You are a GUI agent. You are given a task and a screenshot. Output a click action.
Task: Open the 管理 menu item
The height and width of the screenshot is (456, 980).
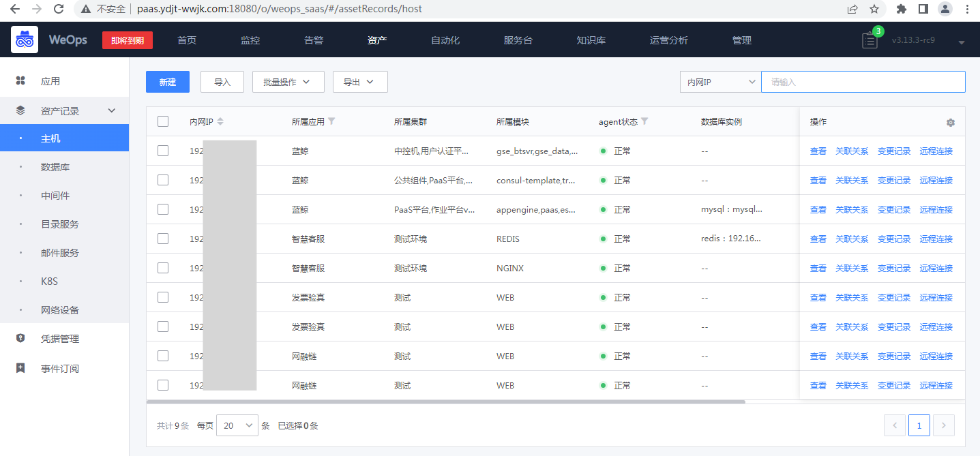(741, 40)
